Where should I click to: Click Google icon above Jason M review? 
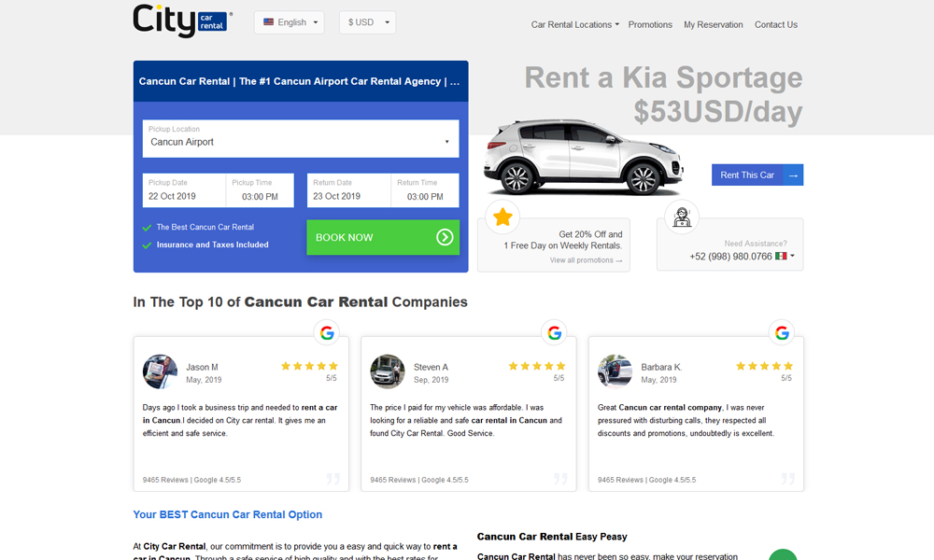click(x=327, y=332)
